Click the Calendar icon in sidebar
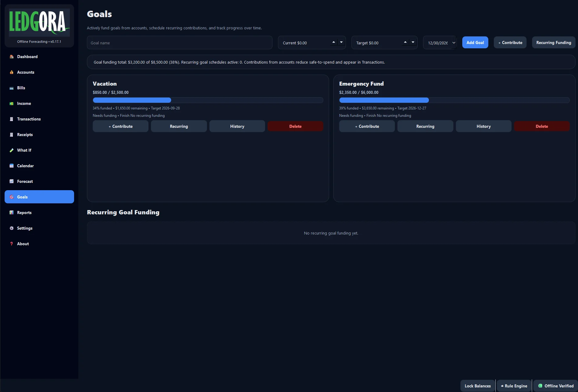The height and width of the screenshot is (392, 578). 12,166
